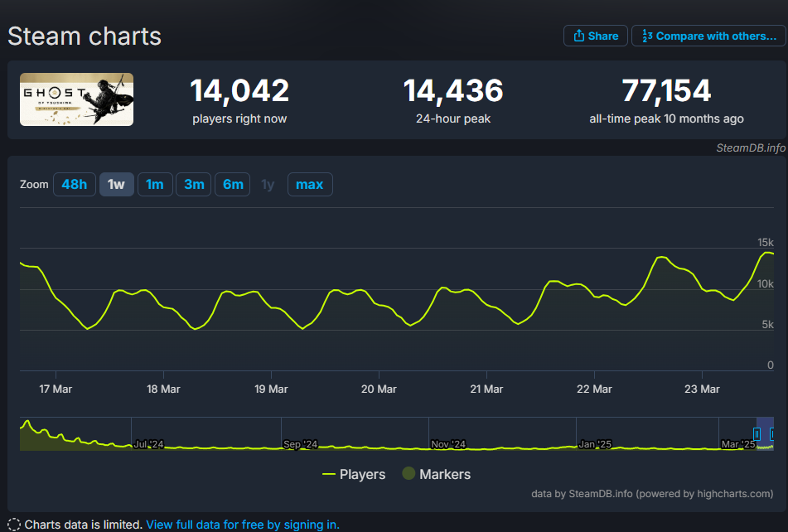Image resolution: width=788 pixels, height=532 pixels.
Task: Click the 77,154 all-time peak value
Action: point(666,91)
